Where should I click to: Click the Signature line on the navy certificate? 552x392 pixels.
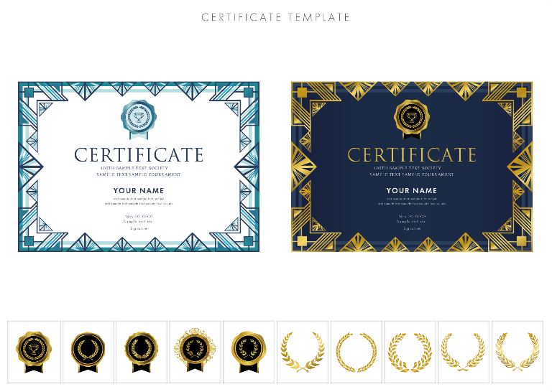point(412,228)
